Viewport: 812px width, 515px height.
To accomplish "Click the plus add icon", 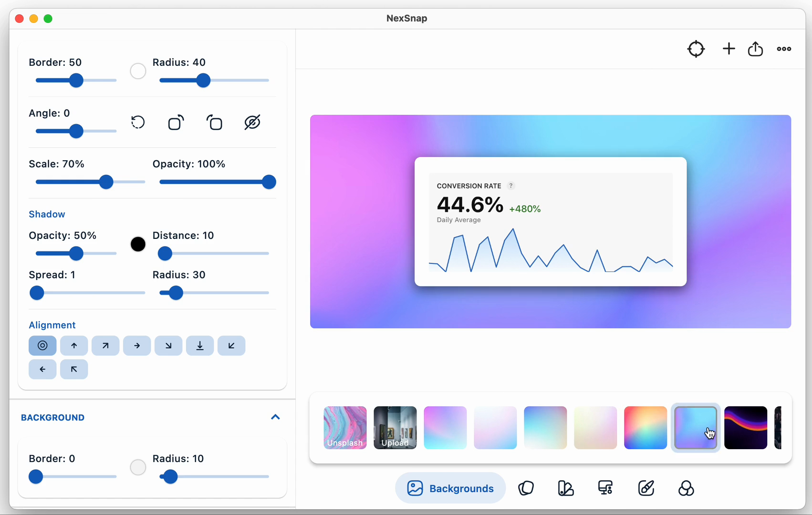I will pyautogui.click(x=729, y=49).
